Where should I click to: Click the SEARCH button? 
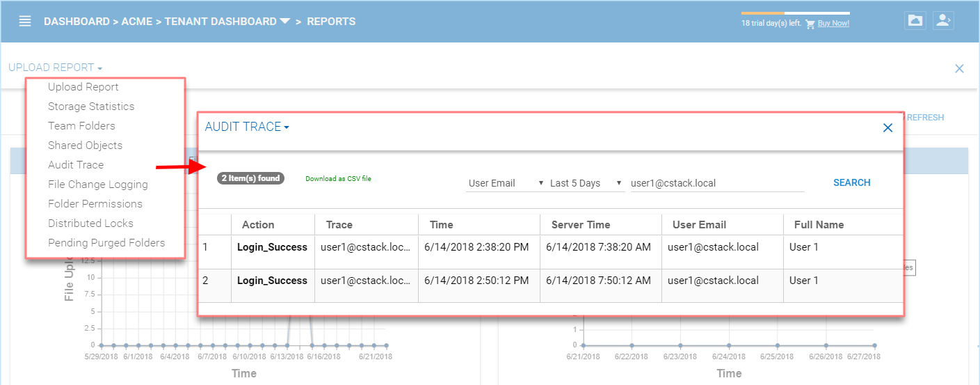pyautogui.click(x=852, y=182)
